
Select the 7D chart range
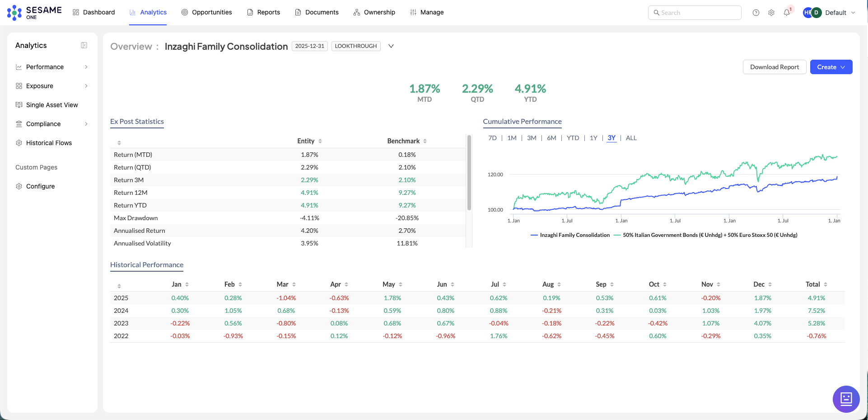(x=492, y=138)
